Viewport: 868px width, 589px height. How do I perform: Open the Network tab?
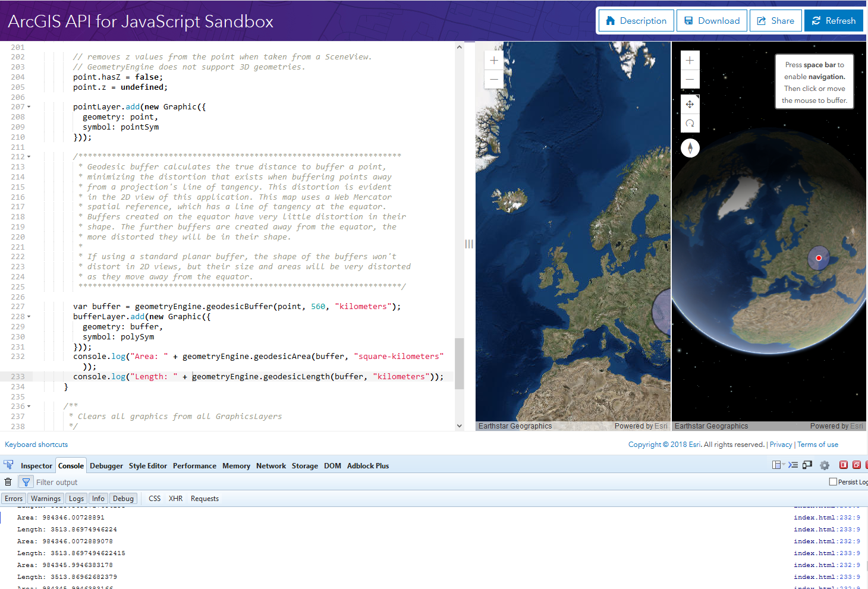pos(271,466)
